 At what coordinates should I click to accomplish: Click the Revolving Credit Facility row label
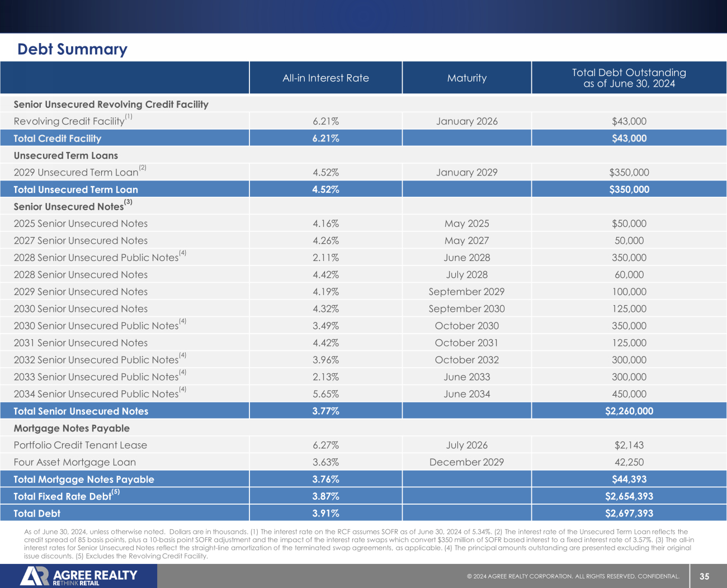click(69, 121)
